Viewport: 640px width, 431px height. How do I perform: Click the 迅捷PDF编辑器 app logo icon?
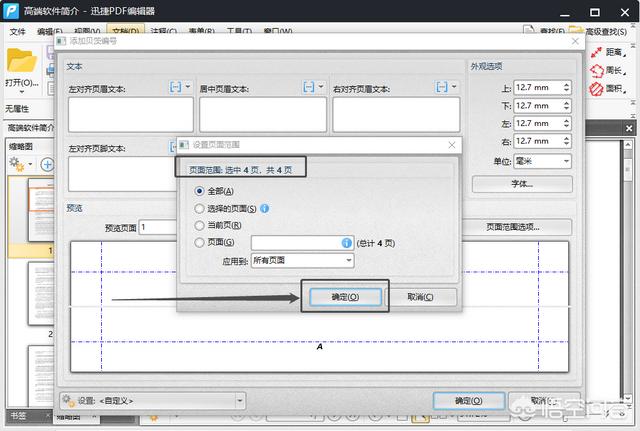[11, 11]
